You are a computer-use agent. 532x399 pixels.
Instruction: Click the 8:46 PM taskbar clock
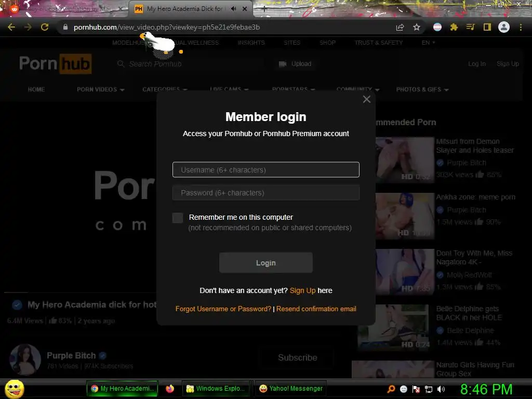click(x=486, y=389)
